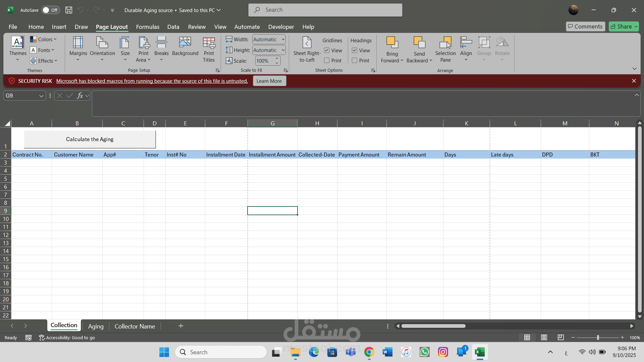Image resolution: width=644 pixels, height=362 pixels.
Task: Open Word from the taskbar
Action: point(387,352)
